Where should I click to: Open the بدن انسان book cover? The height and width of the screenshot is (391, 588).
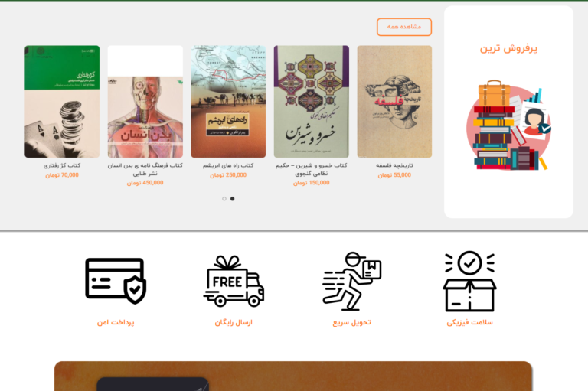145,102
